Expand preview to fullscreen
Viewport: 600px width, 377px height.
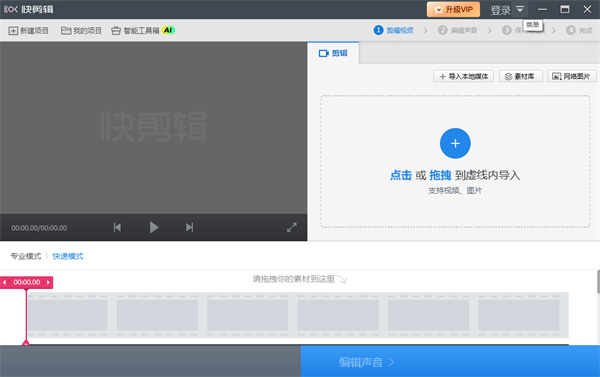[x=292, y=227]
